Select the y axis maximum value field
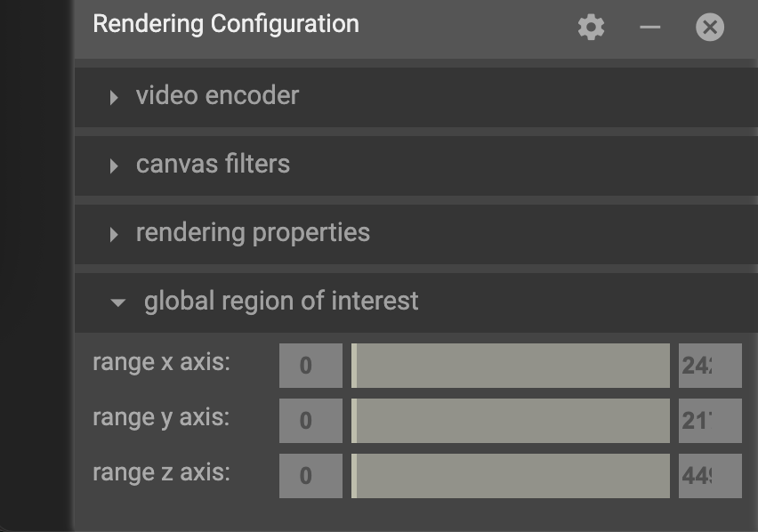758x532 pixels. point(710,421)
